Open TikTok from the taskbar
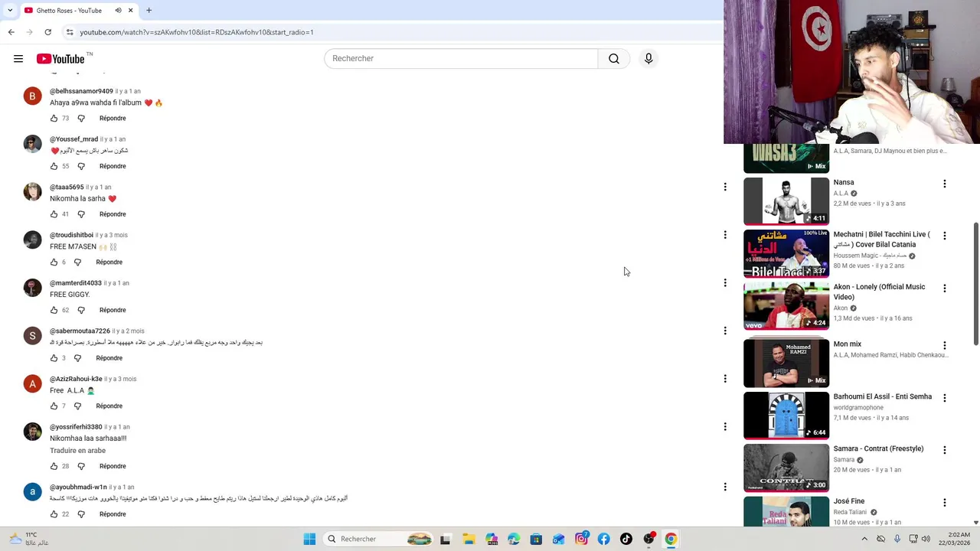 (x=626, y=540)
